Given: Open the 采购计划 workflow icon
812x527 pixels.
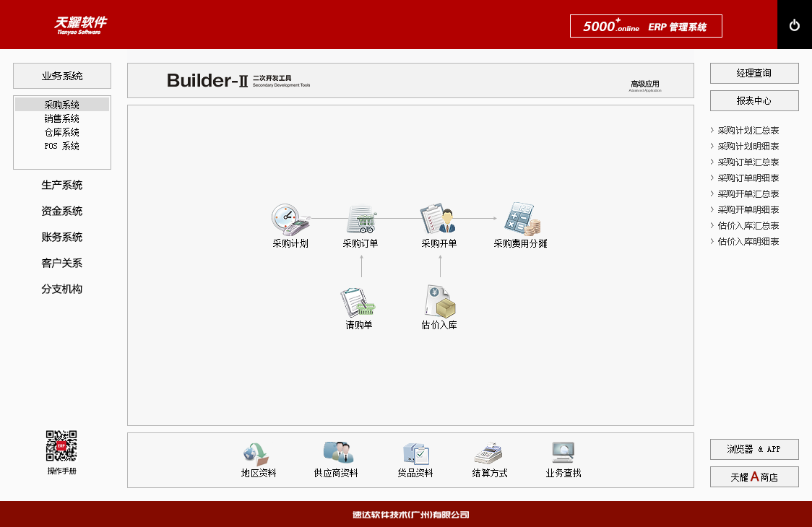Looking at the screenshot, I should [290, 219].
